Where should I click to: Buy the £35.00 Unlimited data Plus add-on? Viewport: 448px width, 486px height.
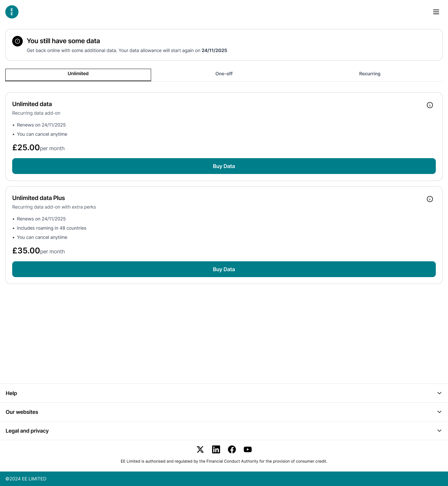pos(224,269)
